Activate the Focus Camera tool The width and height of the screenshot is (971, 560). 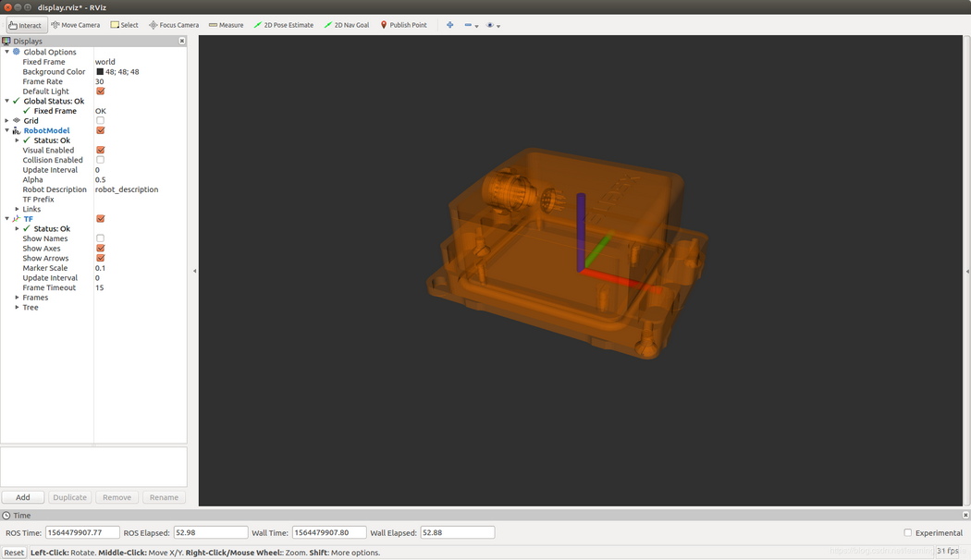click(174, 25)
